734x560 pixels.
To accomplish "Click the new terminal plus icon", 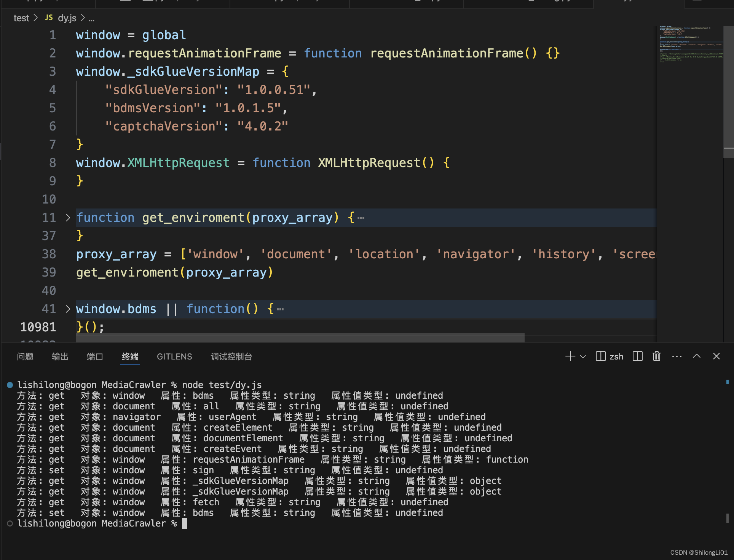I will point(570,356).
